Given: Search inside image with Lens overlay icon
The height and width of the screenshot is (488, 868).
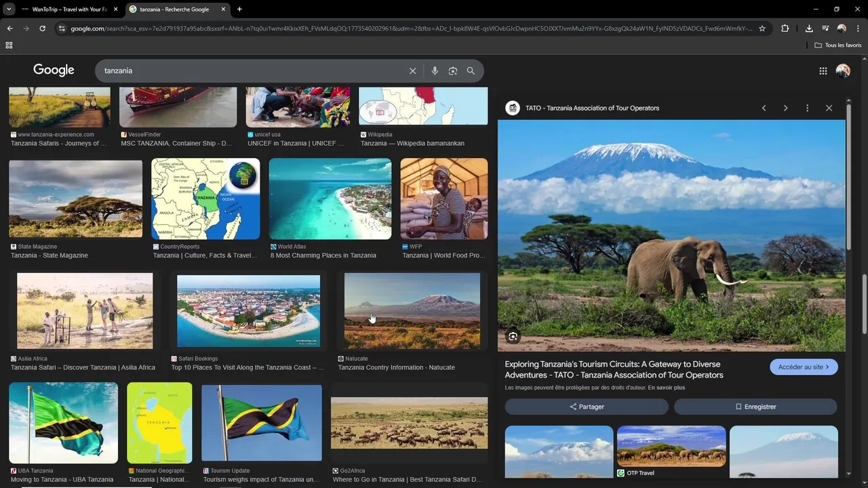Looking at the screenshot, I should point(513,336).
